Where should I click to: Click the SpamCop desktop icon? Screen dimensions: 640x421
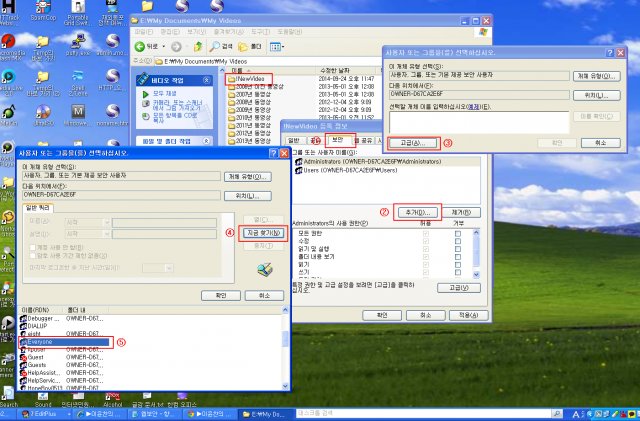coord(43,11)
